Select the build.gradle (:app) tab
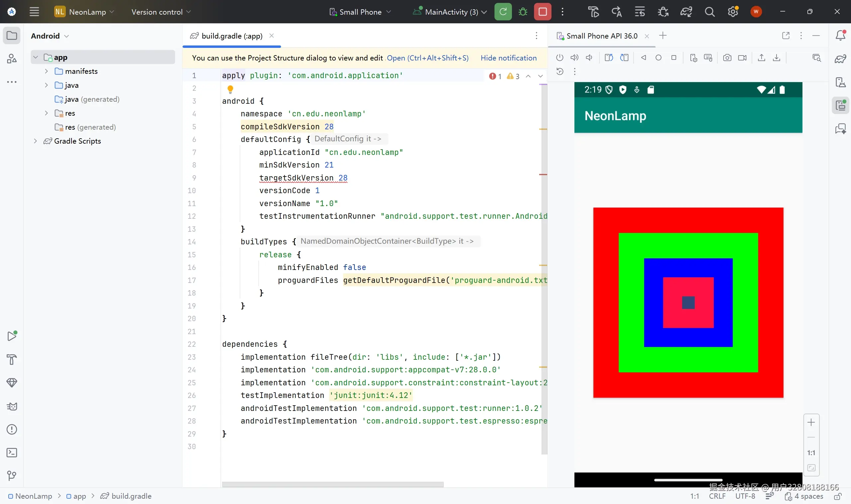 232,36
